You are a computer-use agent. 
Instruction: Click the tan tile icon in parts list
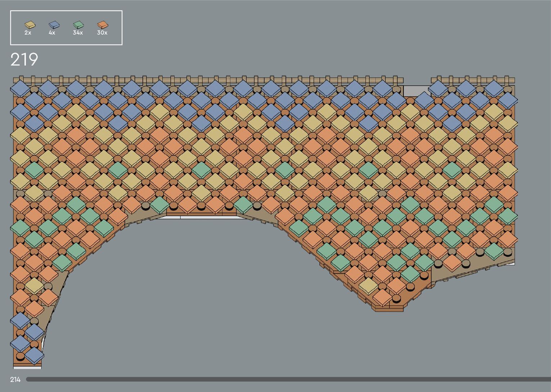point(30,25)
